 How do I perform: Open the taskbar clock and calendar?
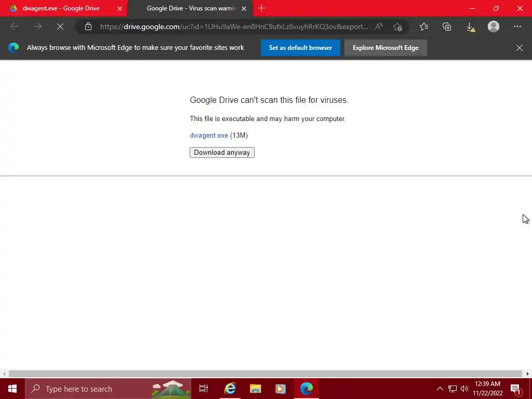pos(487,389)
